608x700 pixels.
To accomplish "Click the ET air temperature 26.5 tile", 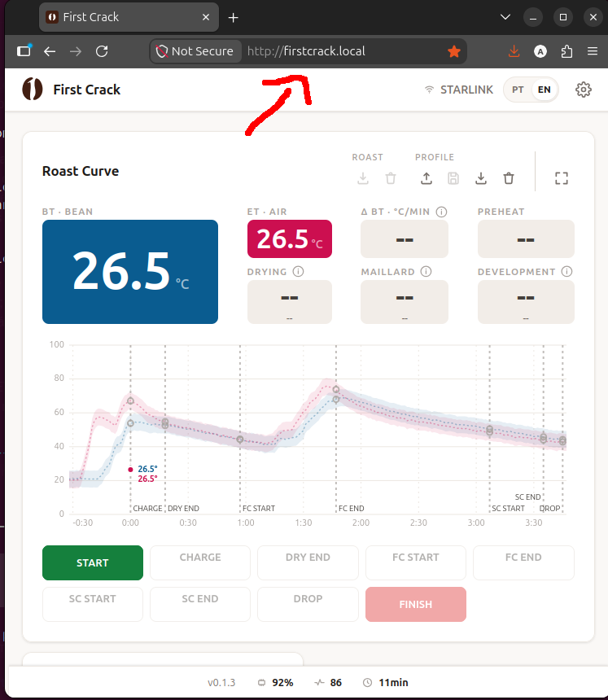I will tap(290, 238).
